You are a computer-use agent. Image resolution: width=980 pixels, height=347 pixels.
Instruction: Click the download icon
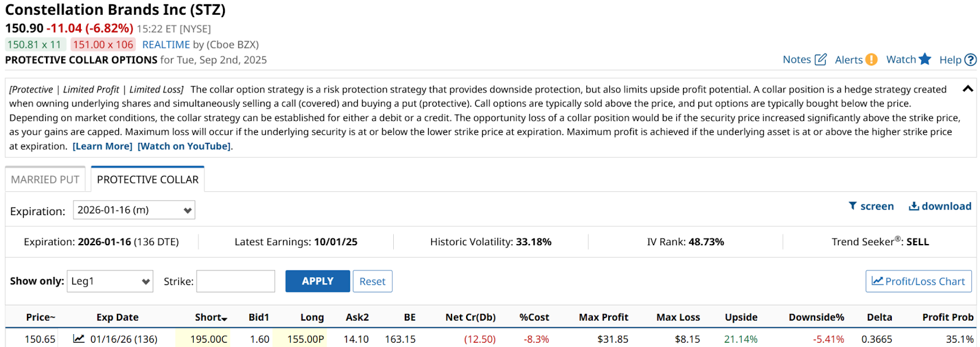point(914,206)
